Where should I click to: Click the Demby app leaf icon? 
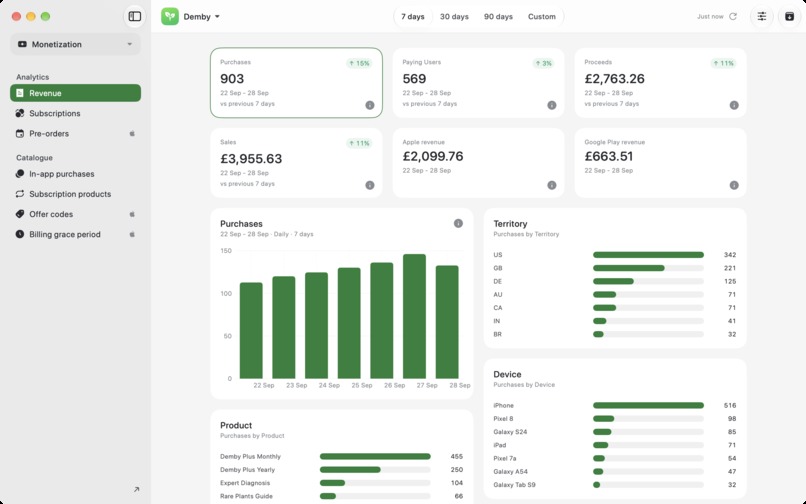point(170,16)
